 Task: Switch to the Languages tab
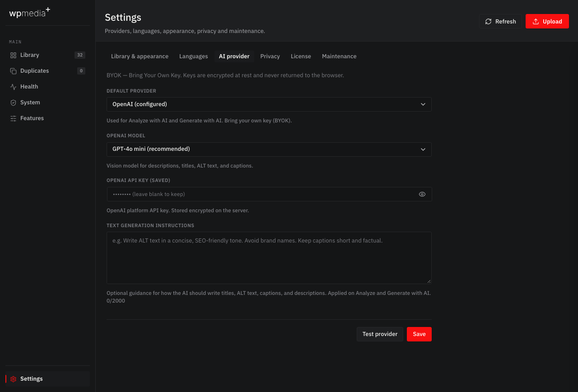coord(193,56)
